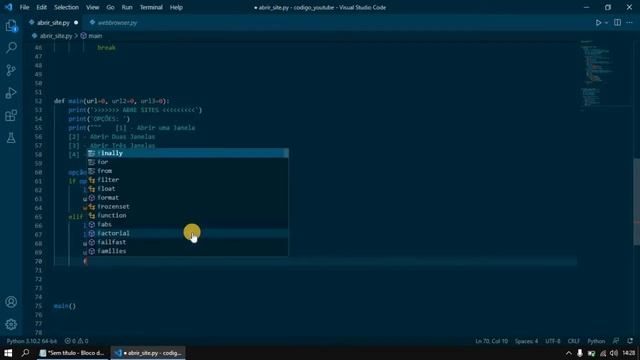Open the editor More Actions ellipsis
640x360 pixels.
pyautogui.click(x=629, y=23)
